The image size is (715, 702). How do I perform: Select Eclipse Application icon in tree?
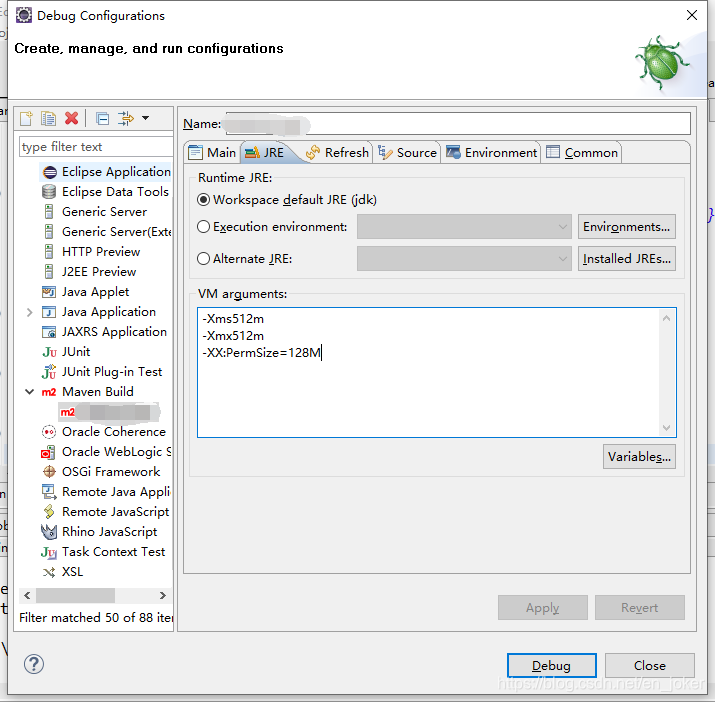(x=49, y=172)
